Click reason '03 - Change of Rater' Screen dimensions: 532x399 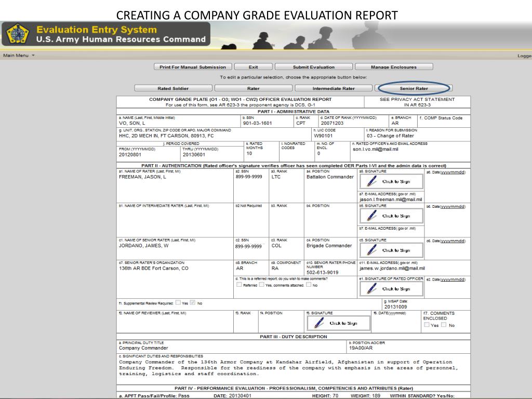(x=390, y=136)
